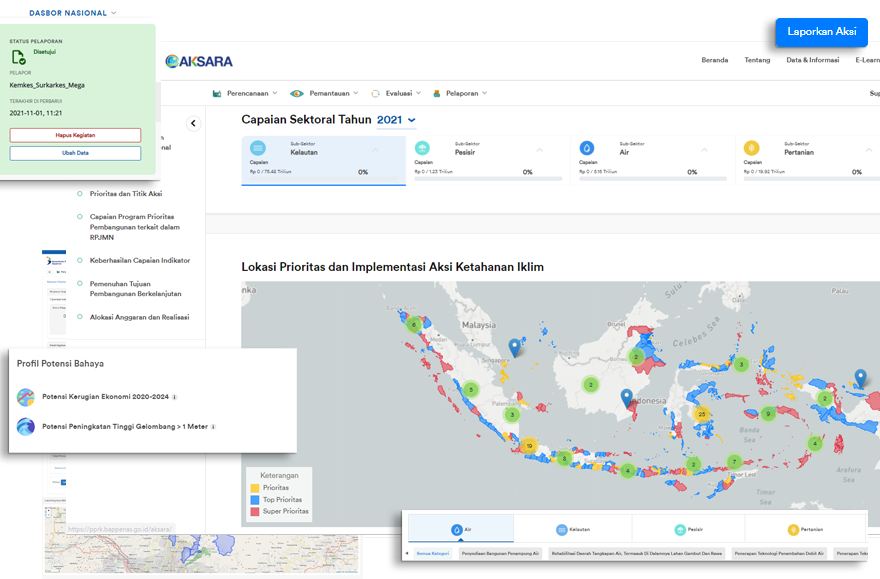Click the Pesisir umbrella icon in sector cards
The image size is (880, 579).
(422, 148)
